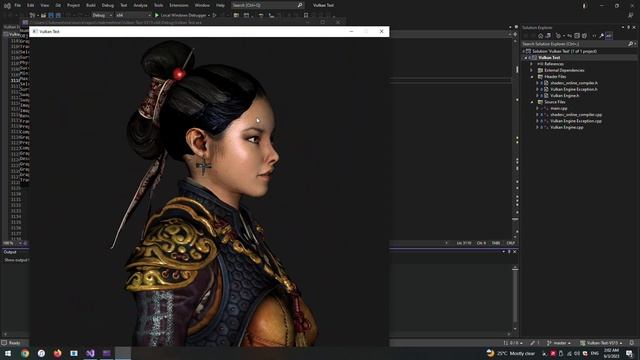Select Vulkan Engine Exception.h file
The image size is (640, 360).
(x=574, y=89)
